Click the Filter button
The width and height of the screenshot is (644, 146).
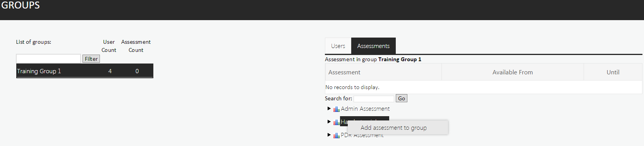tap(91, 59)
